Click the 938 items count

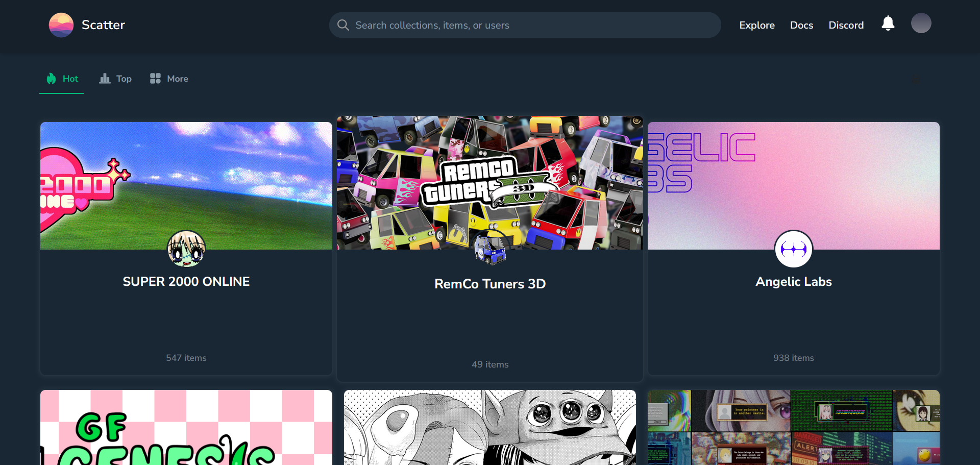[x=794, y=358]
